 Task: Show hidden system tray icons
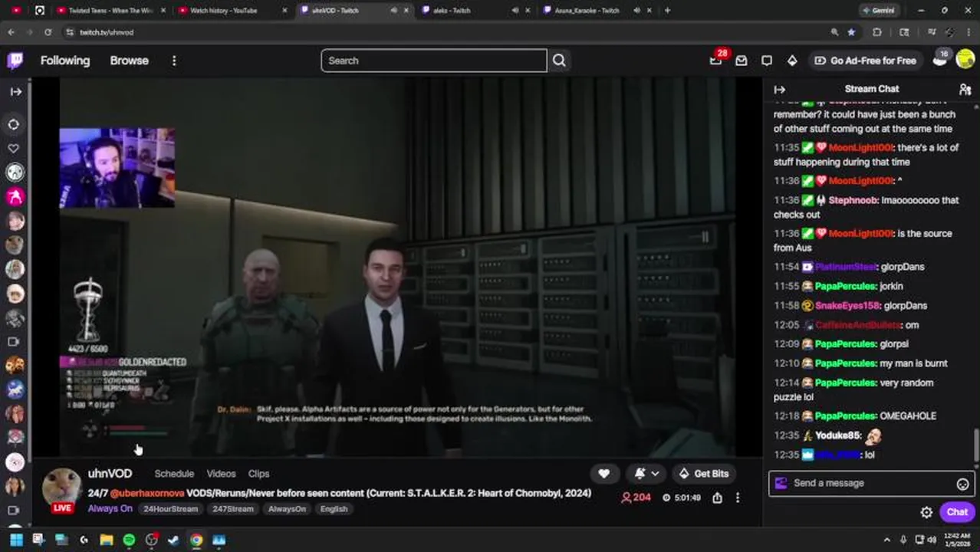[887, 540]
